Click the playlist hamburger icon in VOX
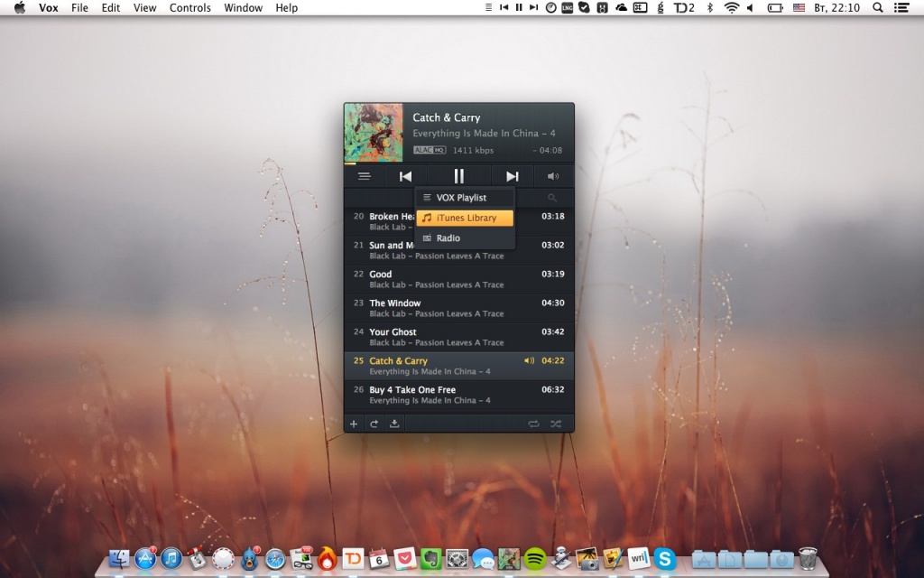 (364, 177)
